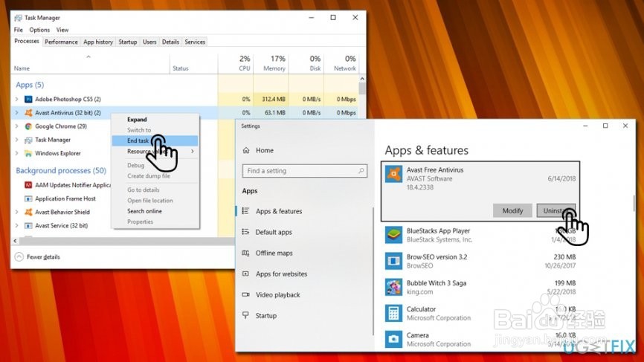Click the Settings window vertical scrollbar
The image size is (644, 362).
point(634,203)
